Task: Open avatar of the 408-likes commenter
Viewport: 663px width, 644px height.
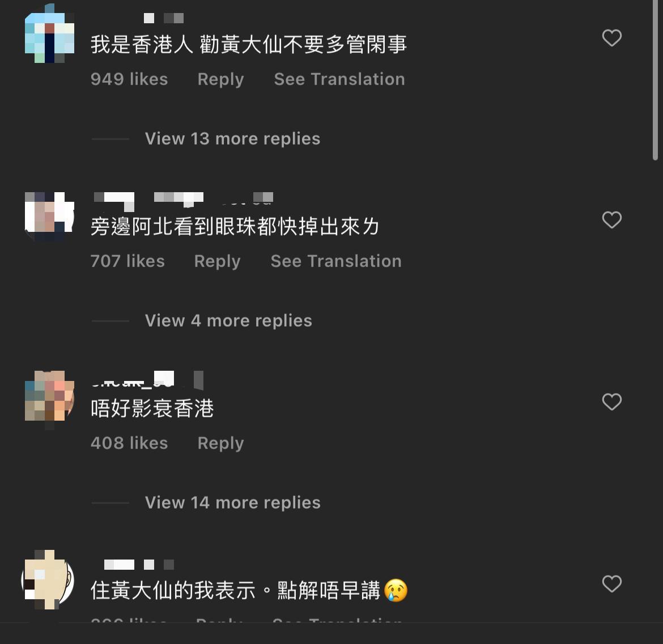Action: click(49, 398)
